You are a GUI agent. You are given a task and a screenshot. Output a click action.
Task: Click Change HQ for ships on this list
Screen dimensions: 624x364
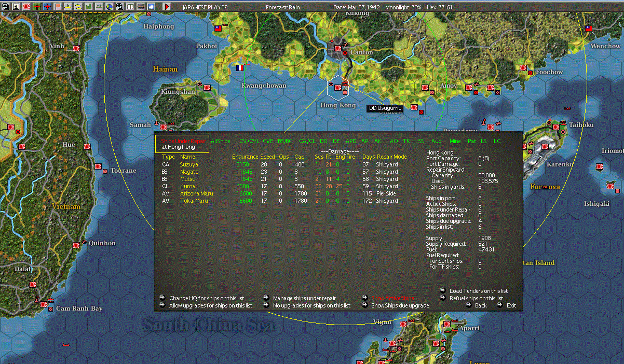click(x=207, y=298)
